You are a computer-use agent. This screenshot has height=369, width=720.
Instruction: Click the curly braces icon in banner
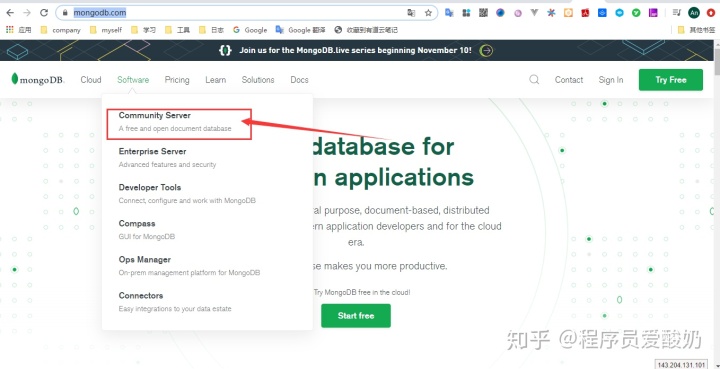tap(225, 50)
